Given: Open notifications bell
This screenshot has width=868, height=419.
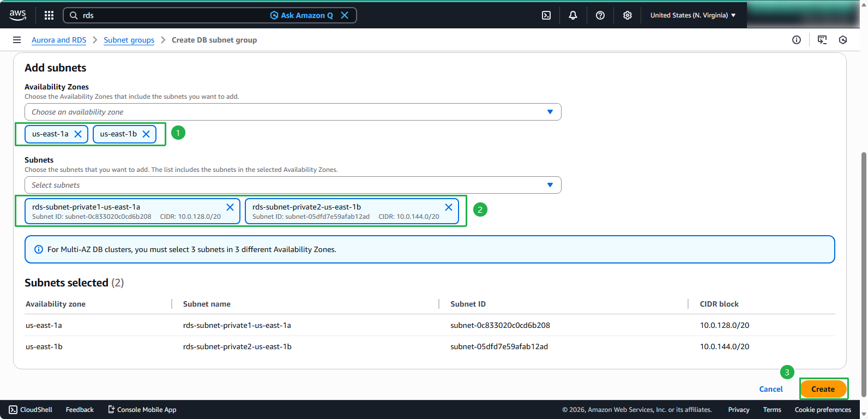Looking at the screenshot, I should pos(573,15).
